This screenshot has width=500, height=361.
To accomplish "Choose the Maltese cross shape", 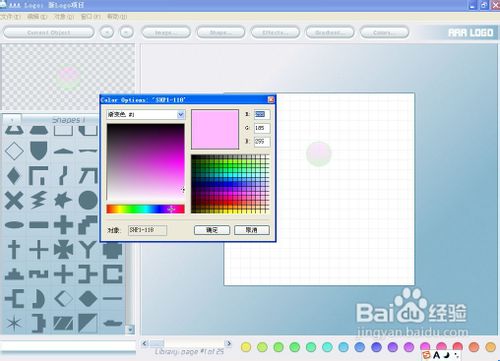I will [63, 250].
